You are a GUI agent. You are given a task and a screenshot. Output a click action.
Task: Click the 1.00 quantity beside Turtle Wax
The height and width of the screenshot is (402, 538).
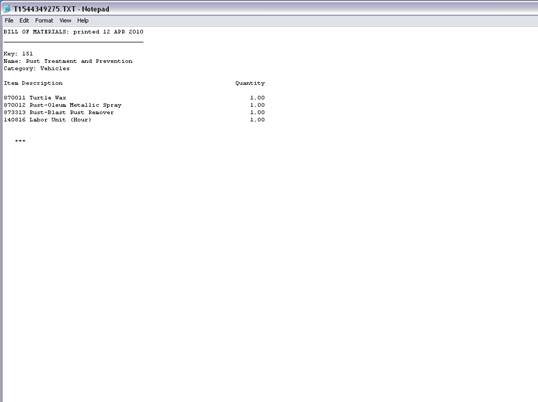tap(257, 98)
